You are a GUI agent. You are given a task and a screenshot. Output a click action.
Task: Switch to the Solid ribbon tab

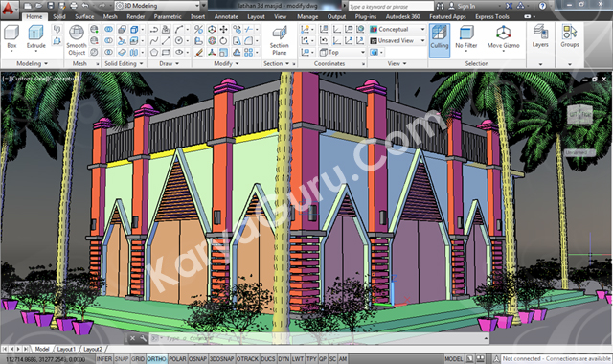[x=59, y=17]
